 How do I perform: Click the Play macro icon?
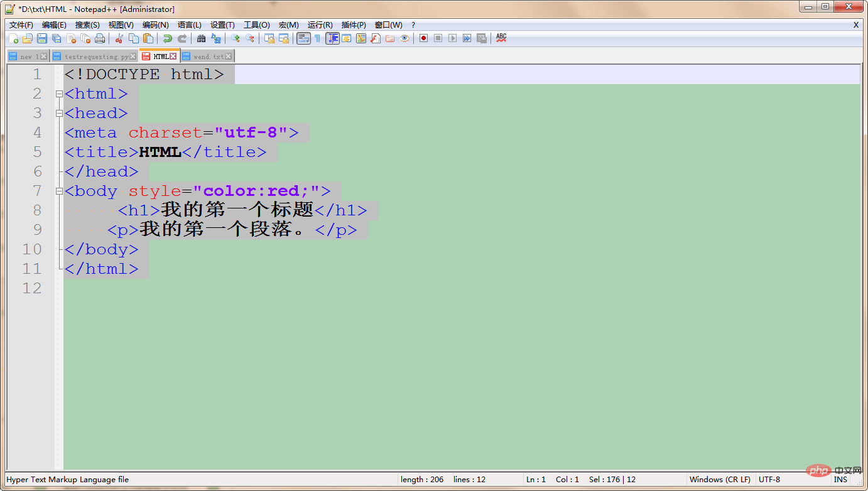[452, 38]
